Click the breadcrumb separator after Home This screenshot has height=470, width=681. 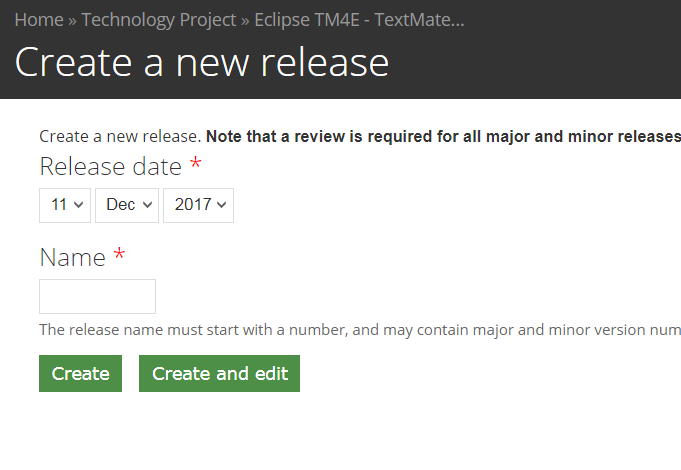[x=73, y=19]
